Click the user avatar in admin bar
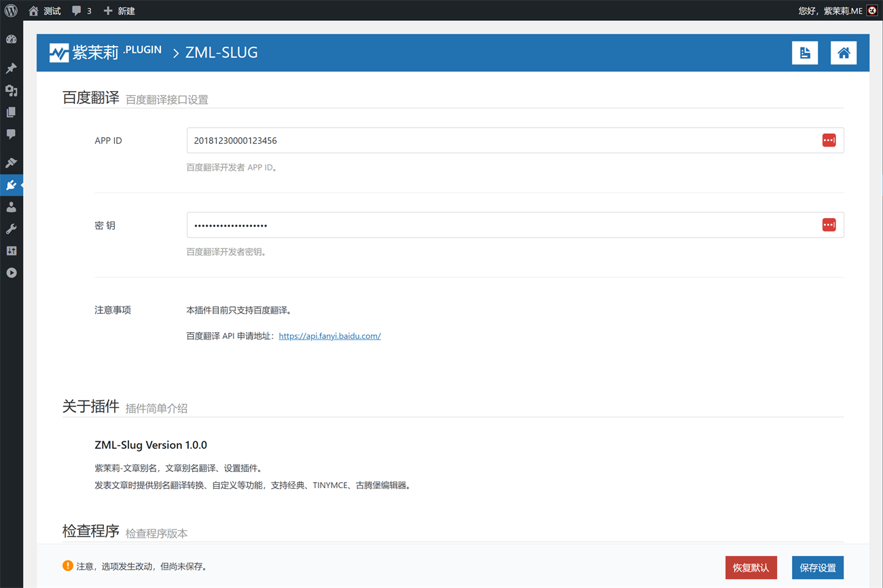The width and height of the screenshot is (883, 588). click(x=872, y=11)
